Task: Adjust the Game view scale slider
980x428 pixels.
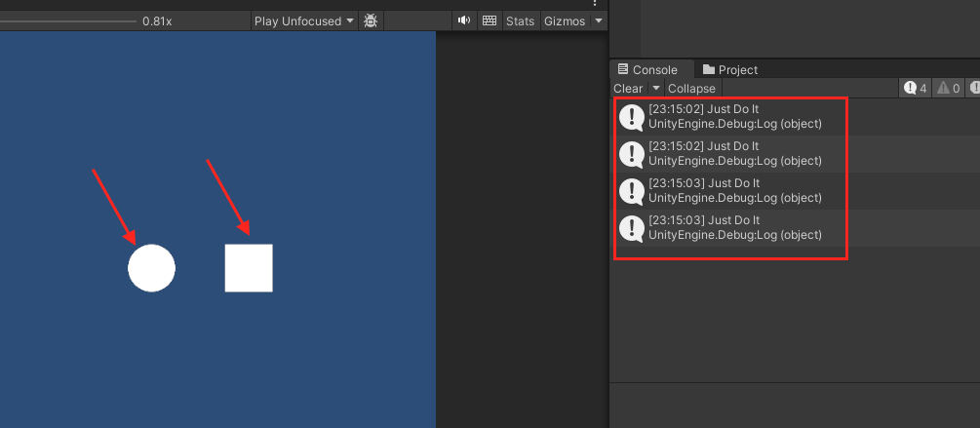Action: (68, 21)
